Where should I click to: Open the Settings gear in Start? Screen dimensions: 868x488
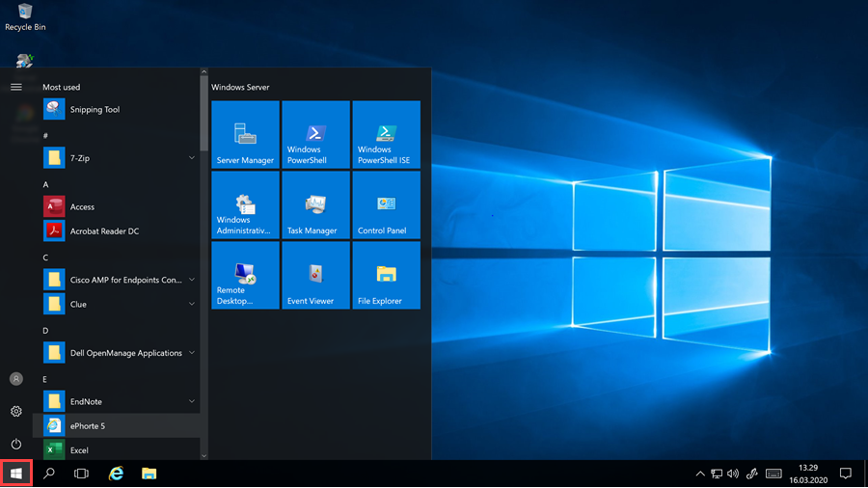(16, 411)
